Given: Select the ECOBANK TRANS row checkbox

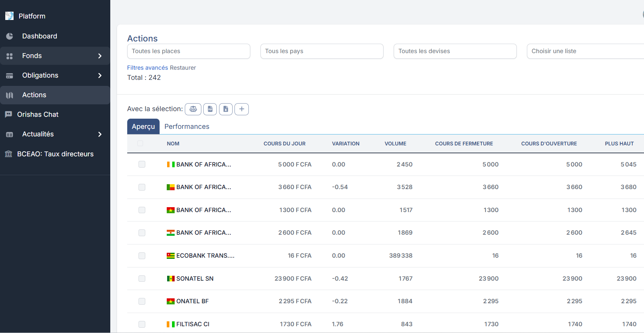Looking at the screenshot, I should pos(142,256).
